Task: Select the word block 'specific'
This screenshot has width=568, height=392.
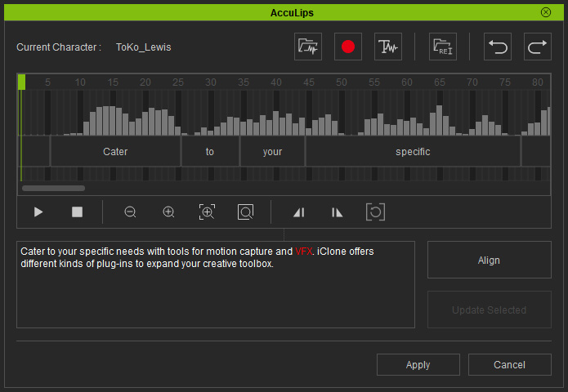Action: click(413, 152)
